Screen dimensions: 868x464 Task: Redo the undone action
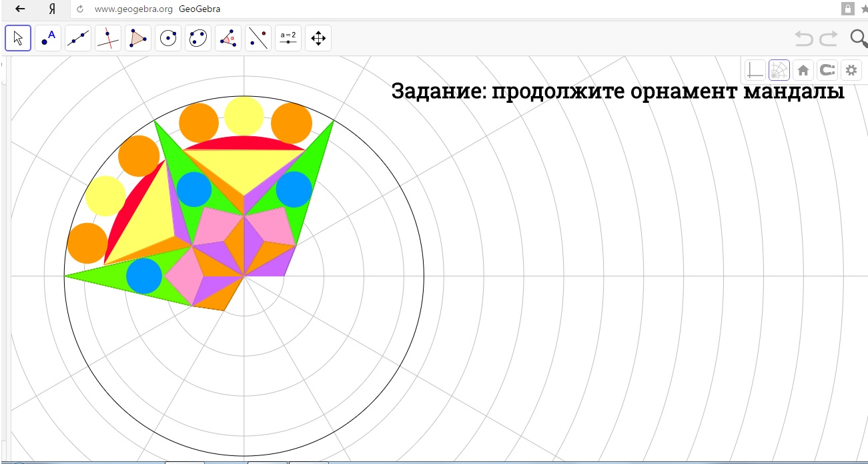[x=829, y=38]
